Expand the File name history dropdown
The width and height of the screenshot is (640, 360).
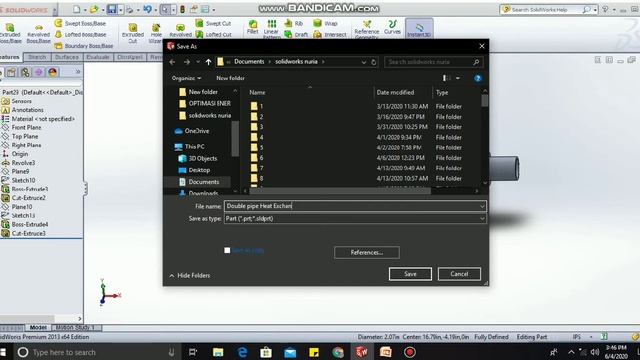click(482, 206)
